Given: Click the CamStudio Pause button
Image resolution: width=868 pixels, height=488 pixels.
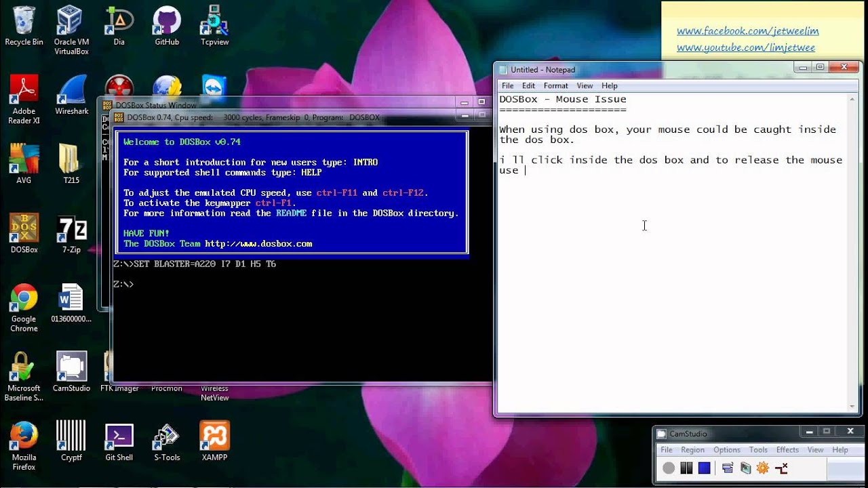Looking at the screenshot, I should point(686,468).
